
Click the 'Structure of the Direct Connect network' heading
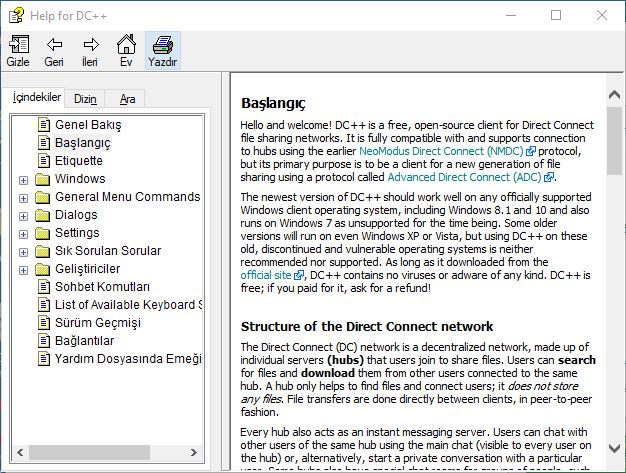click(x=366, y=327)
